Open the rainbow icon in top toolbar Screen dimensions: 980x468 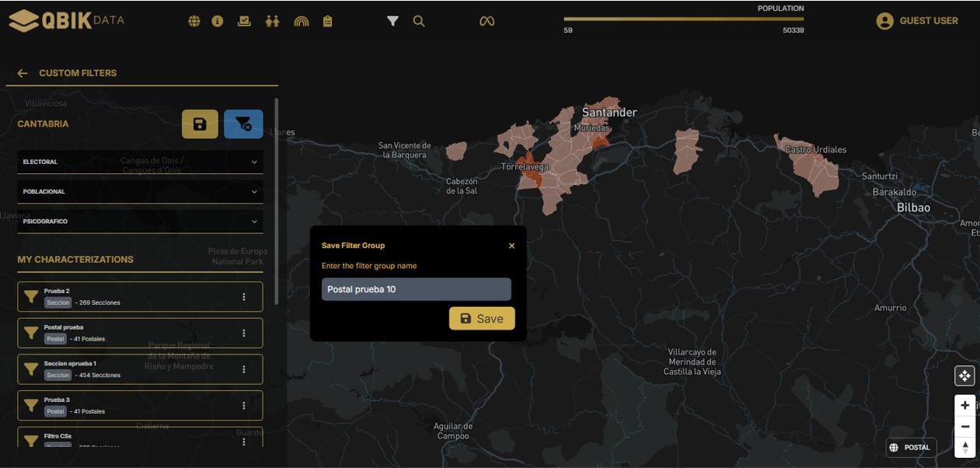[x=302, y=22]
